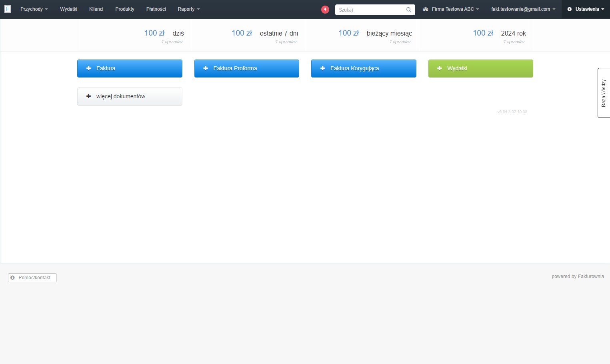The image size is (610, 364).
Task: Open the Pomoc/kontakt help button
Action: point(32,278)
